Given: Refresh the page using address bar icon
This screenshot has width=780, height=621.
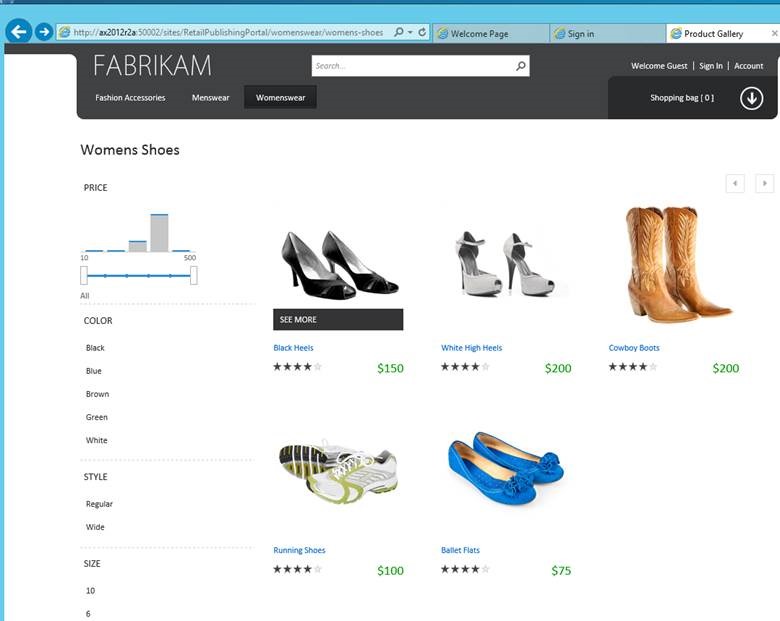Looking at the screenshot, I should coord(422,33).
